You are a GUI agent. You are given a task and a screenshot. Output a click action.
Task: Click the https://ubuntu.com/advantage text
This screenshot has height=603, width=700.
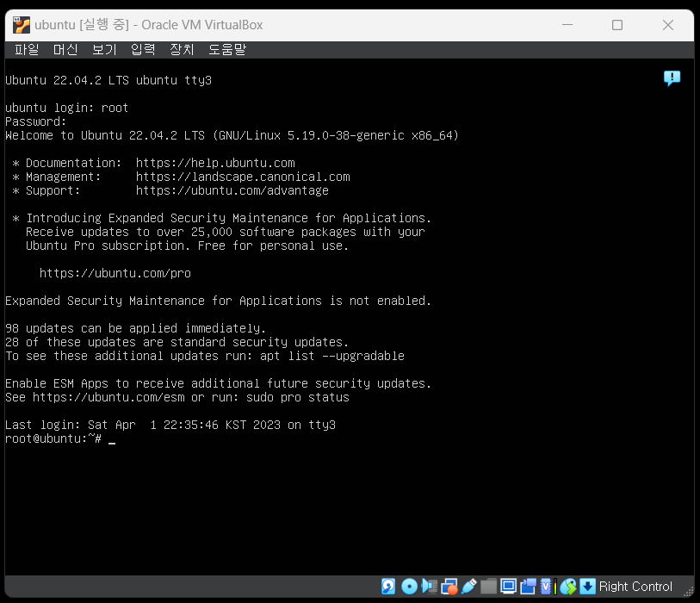(x=232, y=190)
